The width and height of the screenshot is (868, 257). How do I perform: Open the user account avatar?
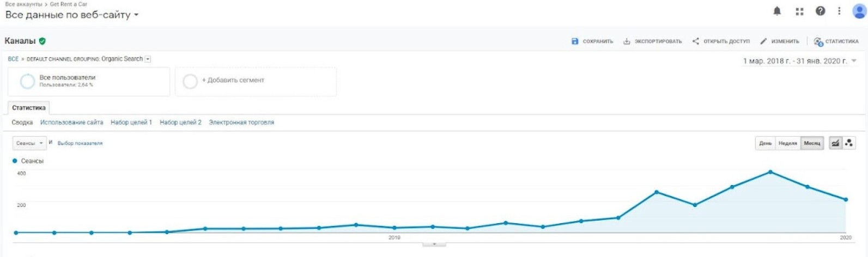click(x=859, y=11)
